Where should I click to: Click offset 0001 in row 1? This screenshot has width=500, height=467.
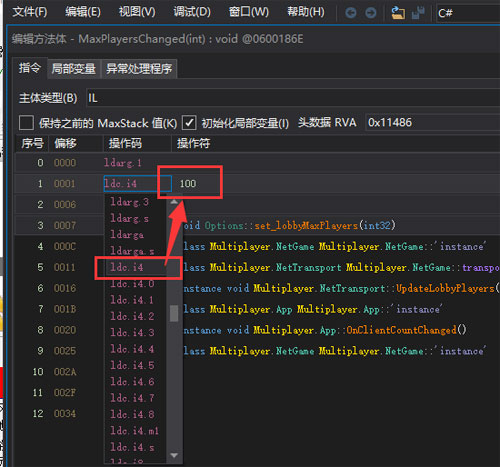[x=65, y=184]
